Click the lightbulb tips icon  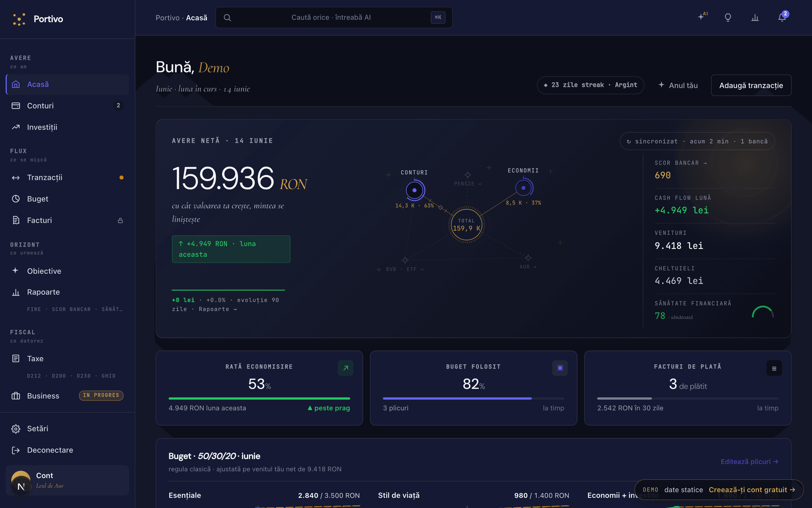tap(728, 17)
